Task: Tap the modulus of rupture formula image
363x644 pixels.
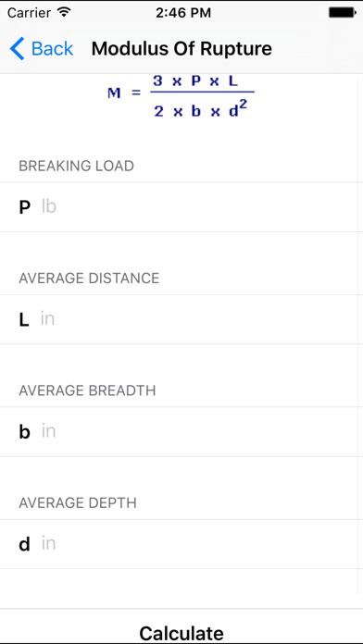Action: 181,97
